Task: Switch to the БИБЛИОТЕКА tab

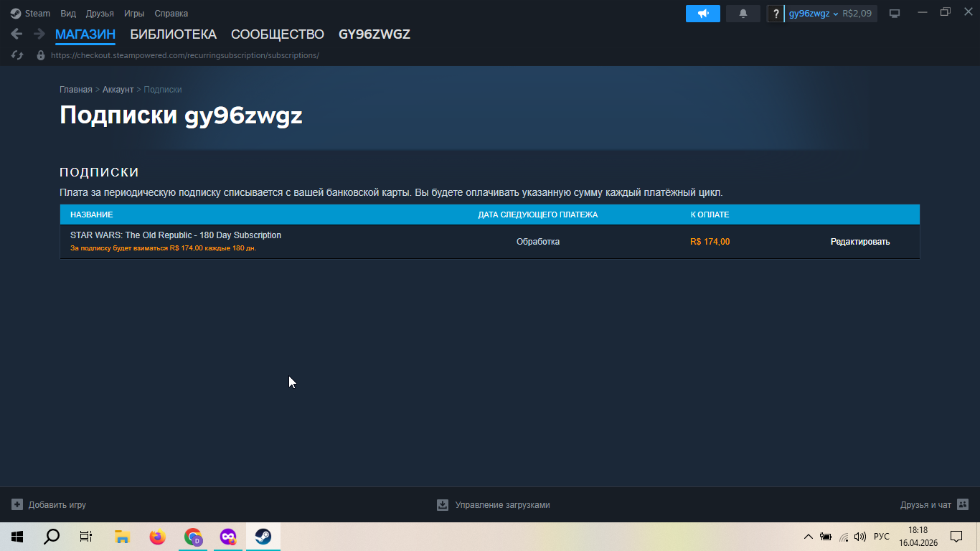Action: [174, 34]
